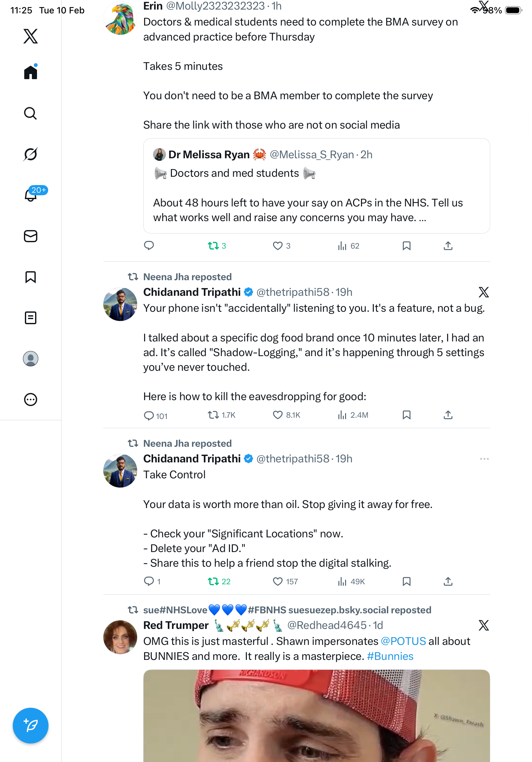Like Erin's BMA survey post
Screen dimensions: 532x762
[277, 246]
